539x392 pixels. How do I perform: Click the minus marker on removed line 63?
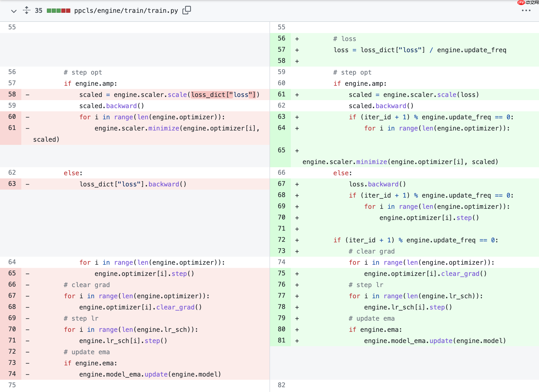[27, 184]
